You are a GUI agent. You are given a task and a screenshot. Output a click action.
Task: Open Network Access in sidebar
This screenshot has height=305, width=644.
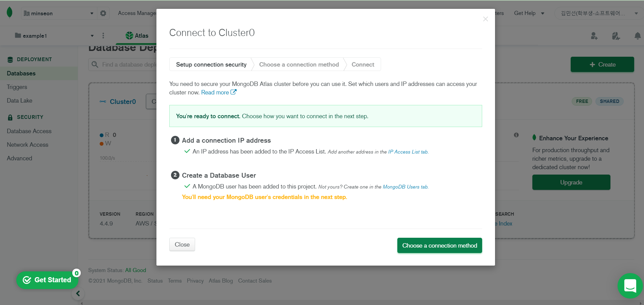(27, 145)
